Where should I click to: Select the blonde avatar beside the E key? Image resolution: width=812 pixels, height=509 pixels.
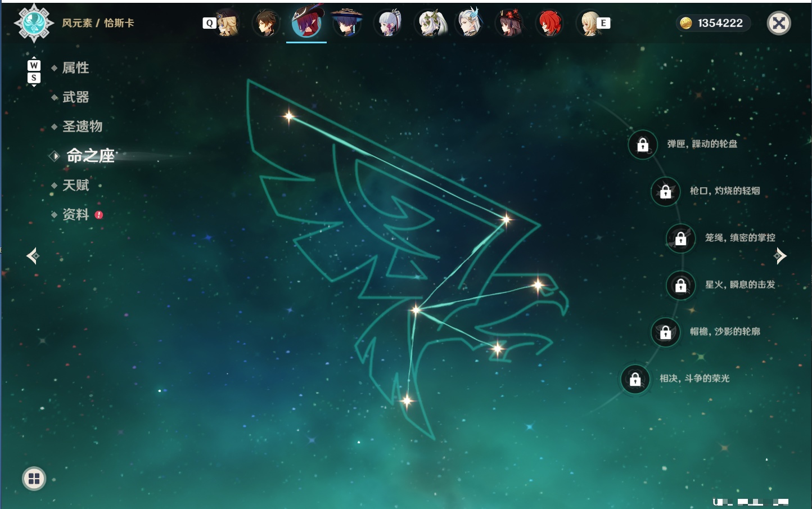[x=589, y=23]
